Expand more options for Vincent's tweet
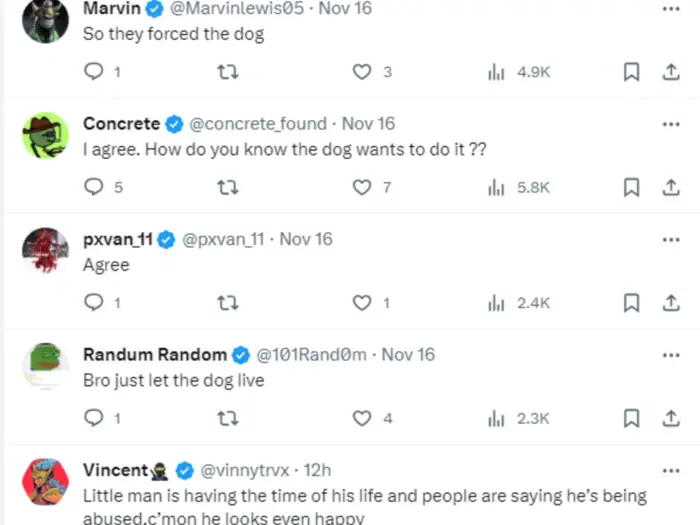Image resolution: width=700 pixels, height=525 pixels. [671, 470]
